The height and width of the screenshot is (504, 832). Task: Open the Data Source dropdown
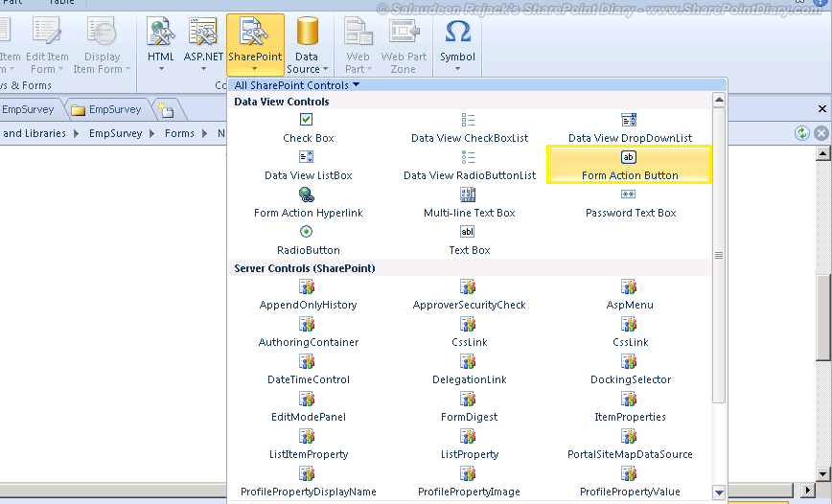click(x=308, y=45)
